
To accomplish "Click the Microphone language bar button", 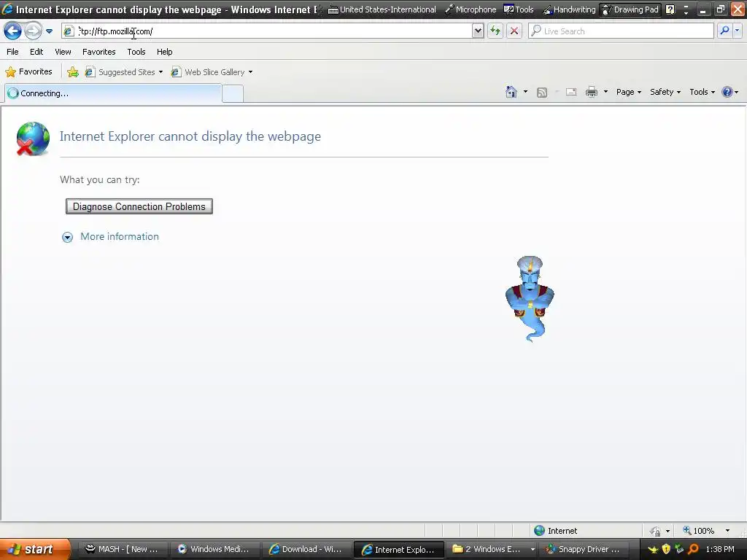I will click(471, 9).
